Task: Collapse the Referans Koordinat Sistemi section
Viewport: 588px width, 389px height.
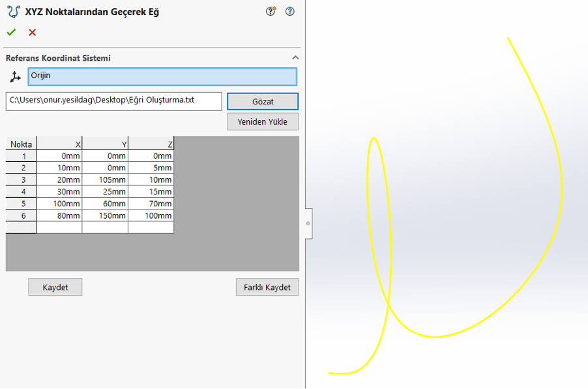Action: (295, 57)
